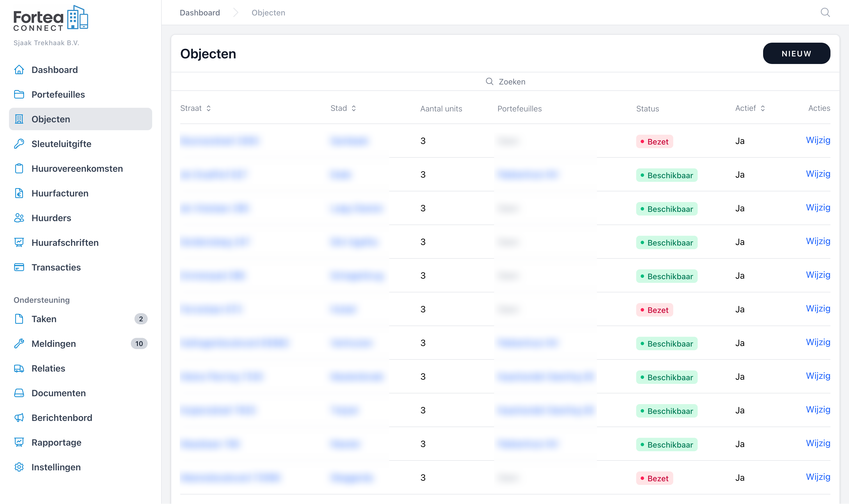Image resolution: width=849 pixels, height=504 pixels.
Task: Click the Meldingen wrench icon
Action: (19, 344)
